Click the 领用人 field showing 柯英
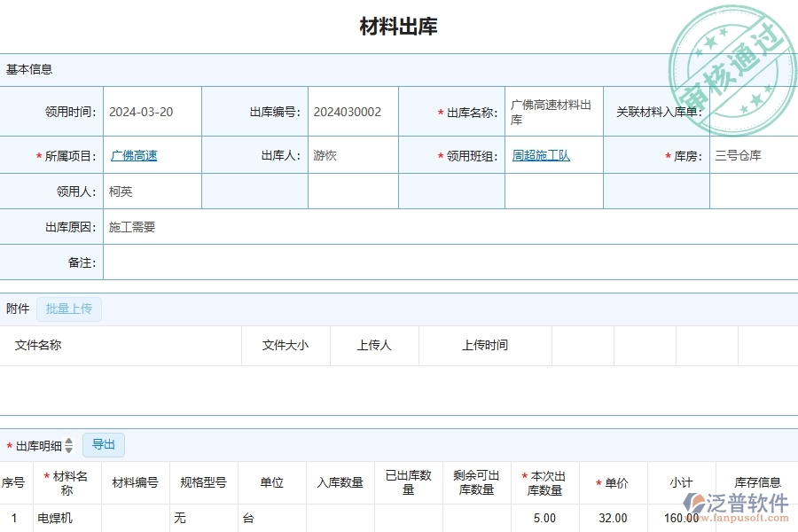 [x=151, y=190]
